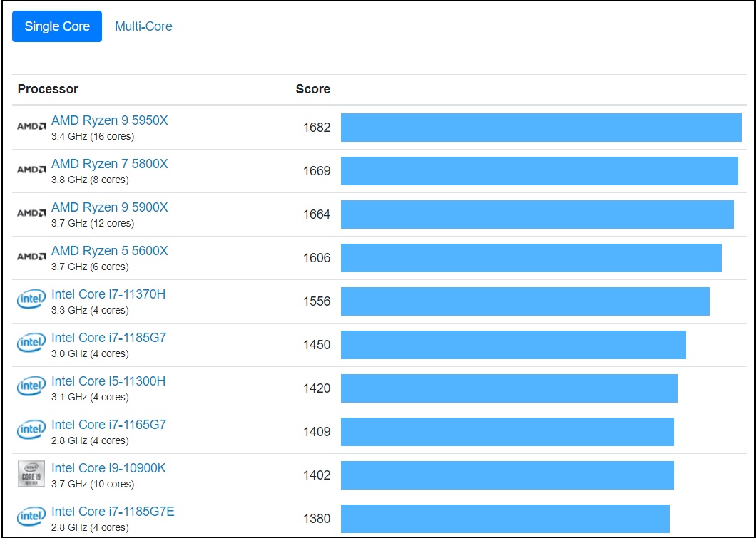Click the text 3.0 GHz (4 cores)
This screenshot has height=538, width=756.
pyautogui.click(x=90, y=353)
